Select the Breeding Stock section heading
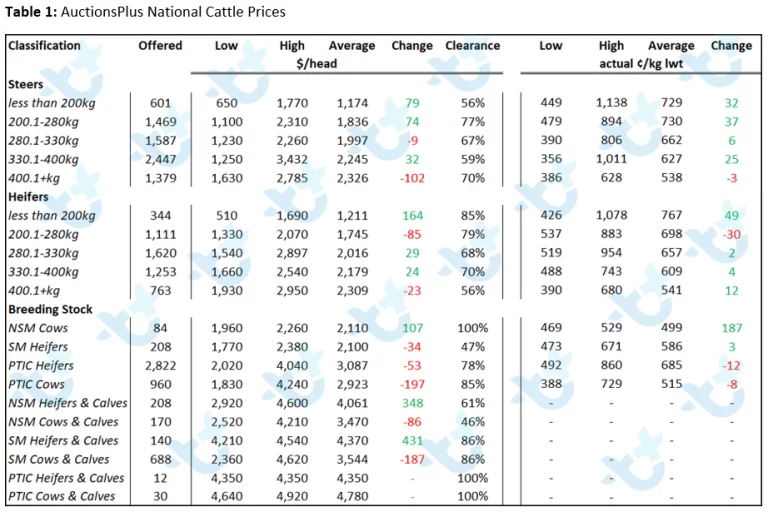 (50, 310)
